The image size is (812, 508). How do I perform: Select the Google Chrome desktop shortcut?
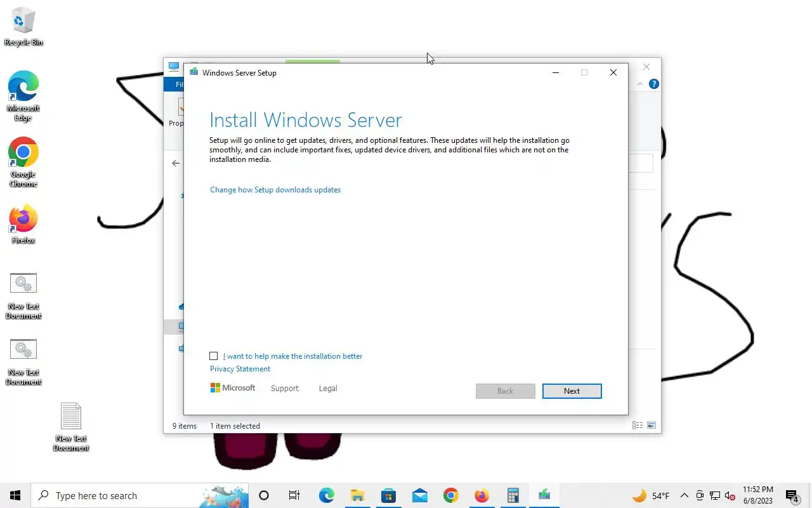(x=23, y=163)
